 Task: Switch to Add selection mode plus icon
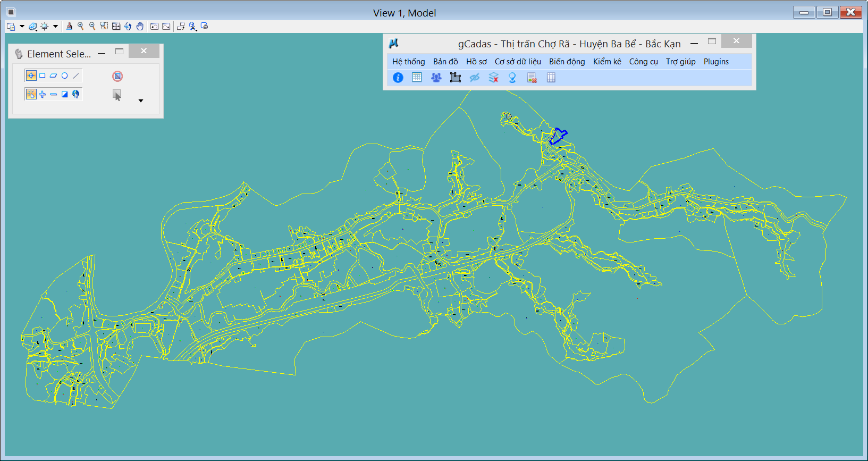43,94
